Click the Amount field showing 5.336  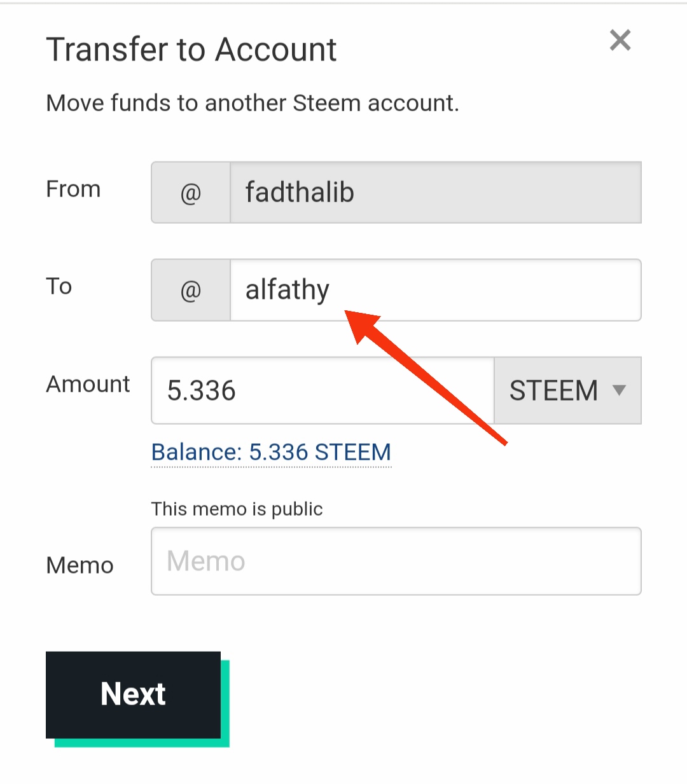(323, 390)
